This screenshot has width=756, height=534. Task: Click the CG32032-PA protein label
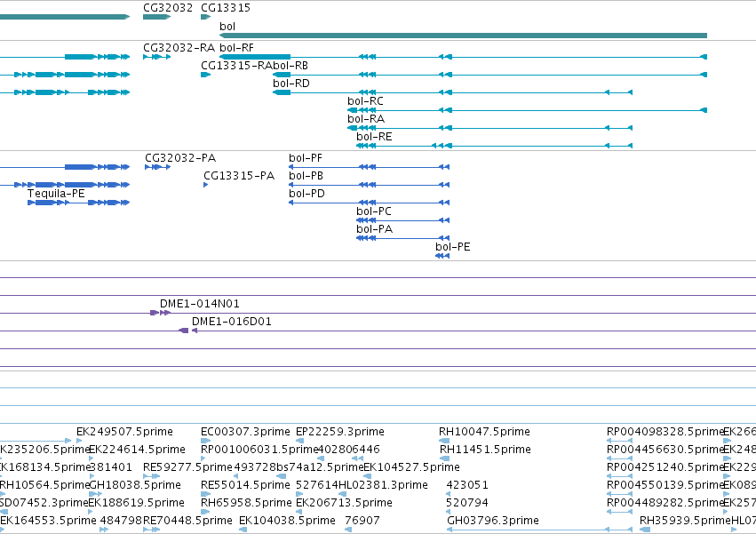180,158
